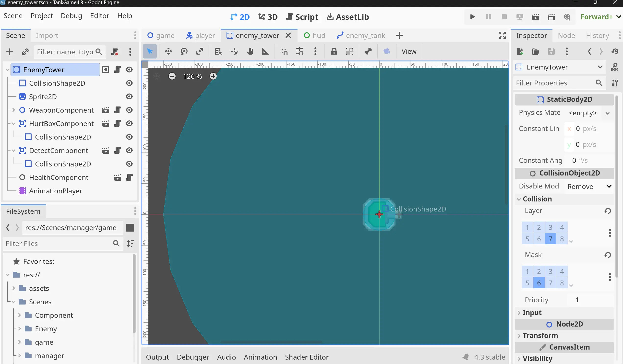
Task: Click the Pause running project button
Action: click(x=488, y=17)
